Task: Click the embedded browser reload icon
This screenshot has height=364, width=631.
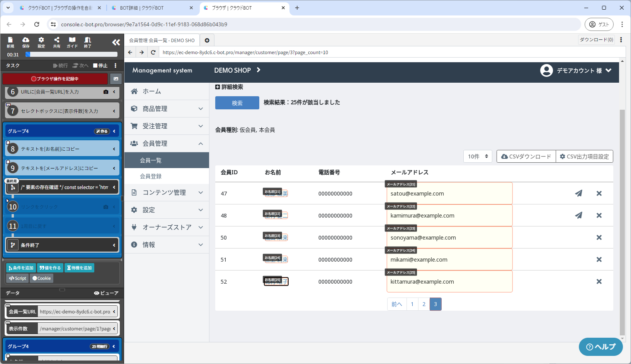Action: [153, 52]
